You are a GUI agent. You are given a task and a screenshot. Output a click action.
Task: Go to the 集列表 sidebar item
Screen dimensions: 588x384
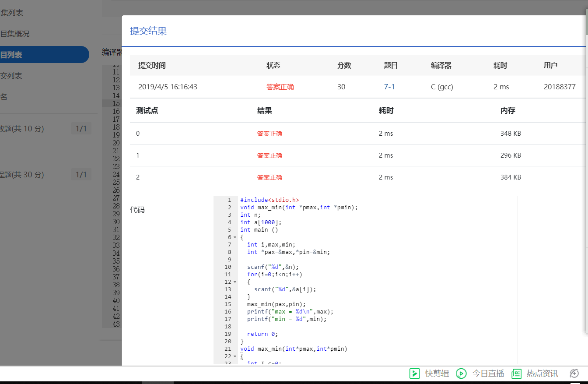tap(12, 13)
